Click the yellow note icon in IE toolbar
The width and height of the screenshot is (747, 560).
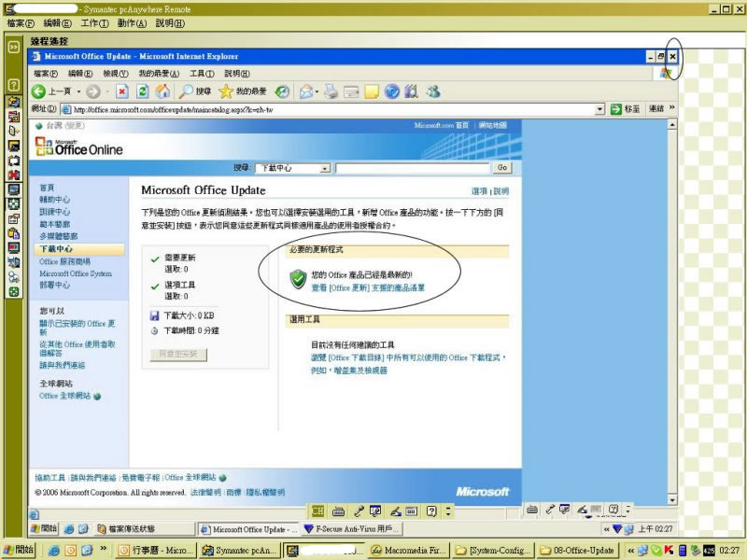372,91
